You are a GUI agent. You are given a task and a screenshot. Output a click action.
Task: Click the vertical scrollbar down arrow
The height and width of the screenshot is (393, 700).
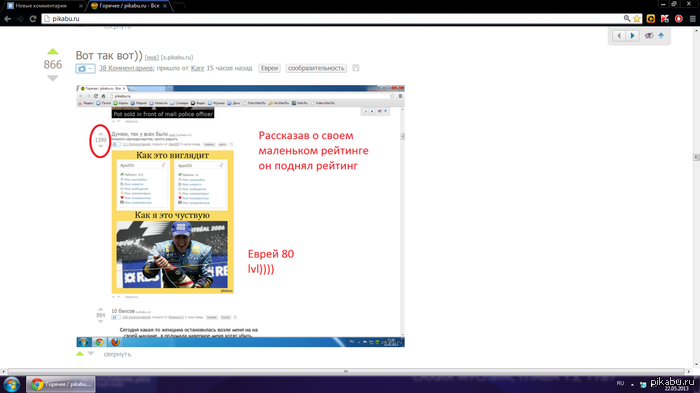(696, 365)
